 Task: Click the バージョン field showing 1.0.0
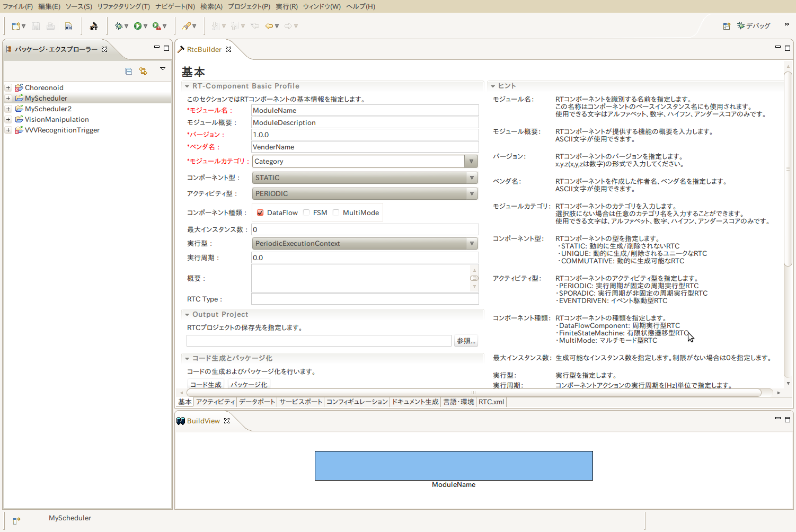point(365,135)
